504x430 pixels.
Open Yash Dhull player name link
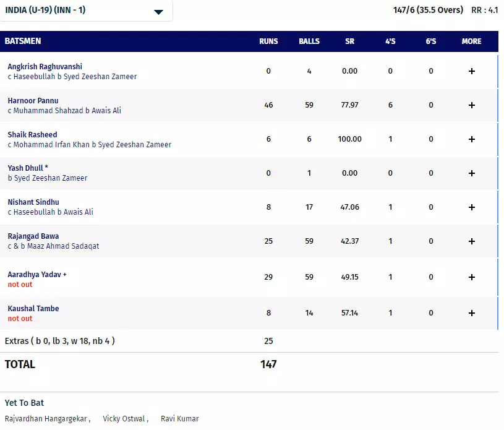(26, 168)
